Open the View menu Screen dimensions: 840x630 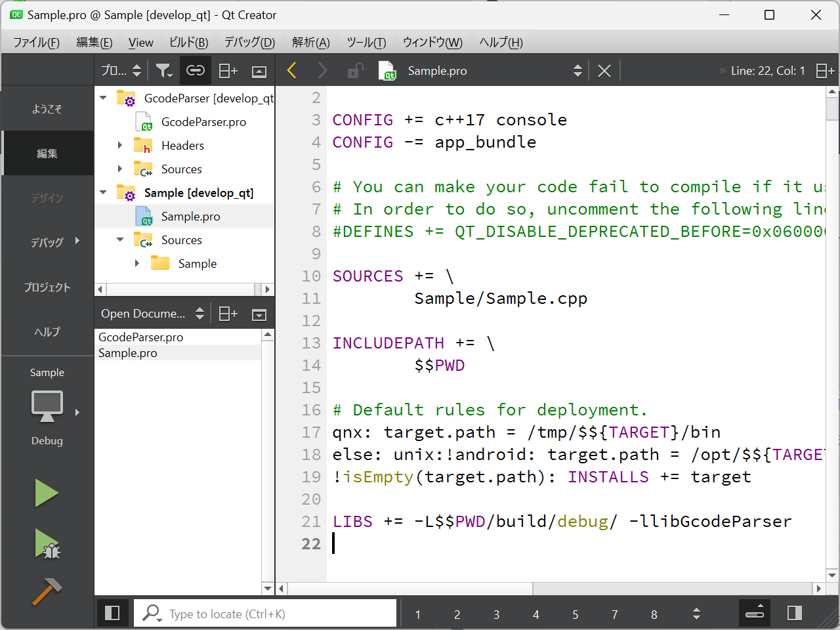coord(141,42)
